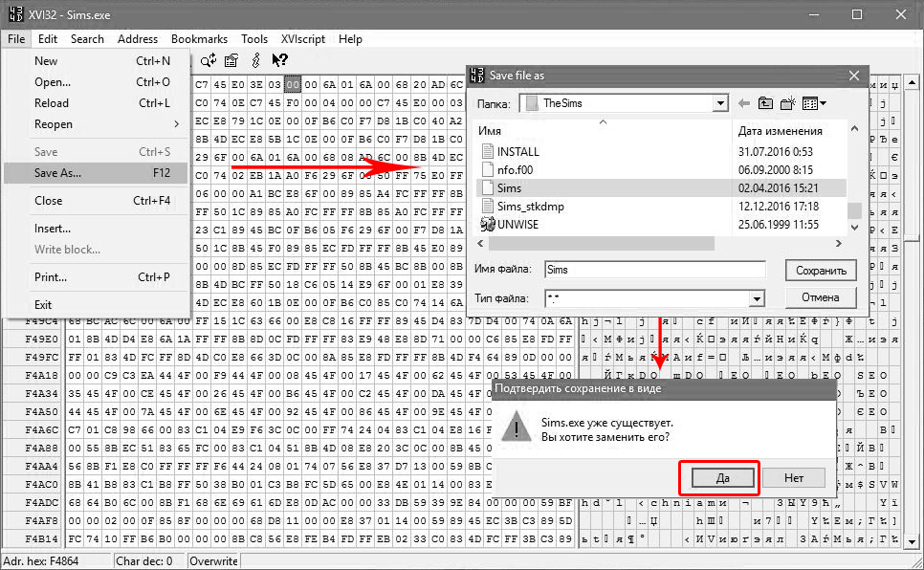
Task: Click the information 'i' toolbar icon
Action: [x=255, y=60]
